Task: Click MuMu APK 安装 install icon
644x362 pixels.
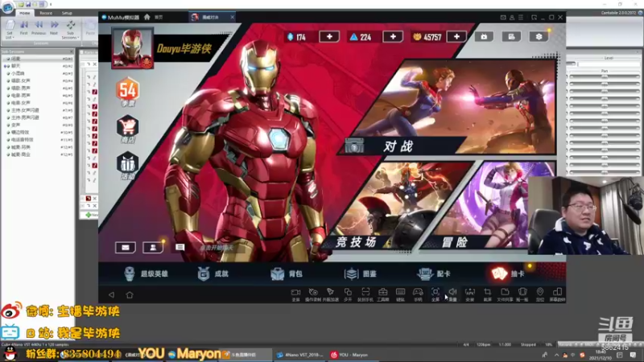Action: coord(470,294)
